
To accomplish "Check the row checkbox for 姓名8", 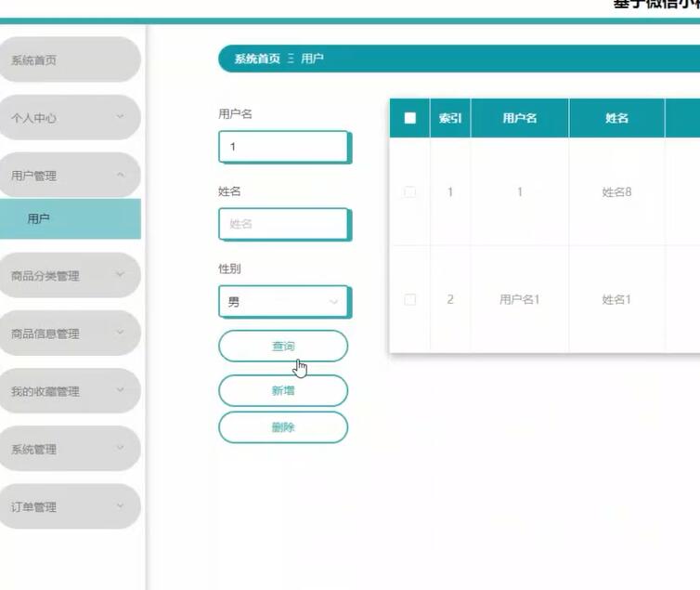I will [410, 192].
